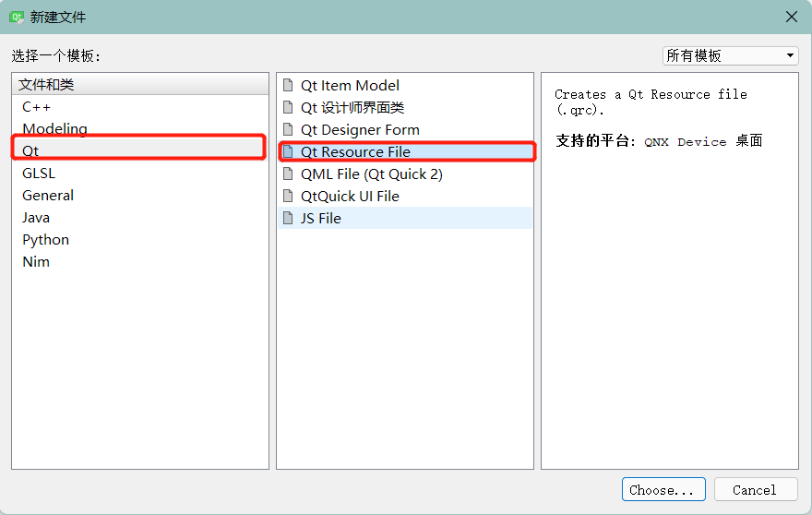The width and height of the screenshot is (812, 515).
Task: Click the file icon beside Qt Item Model
Action: click(288, 85)
